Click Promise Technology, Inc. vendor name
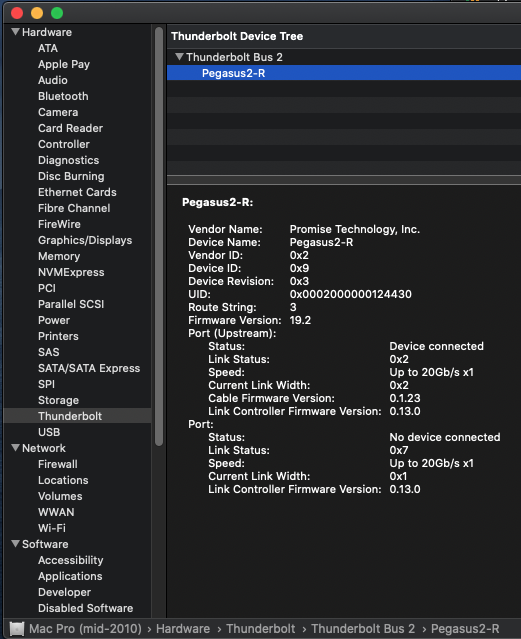 pyautogui.click(x=355, y=229)
